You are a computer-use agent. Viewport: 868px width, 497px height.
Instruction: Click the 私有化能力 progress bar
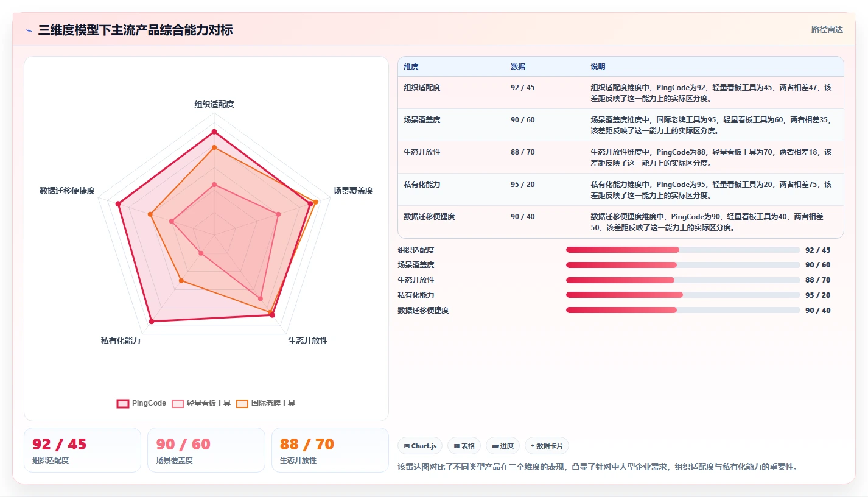click(683, 295)
